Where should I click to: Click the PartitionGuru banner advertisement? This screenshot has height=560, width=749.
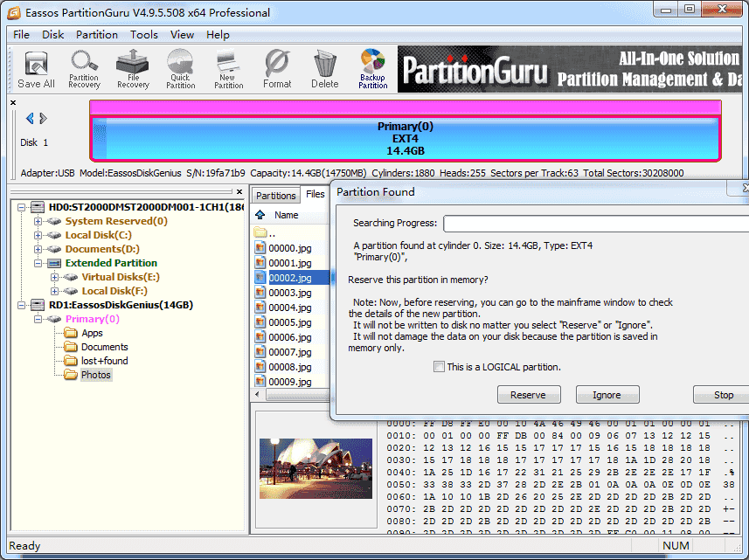pos(569,69)
